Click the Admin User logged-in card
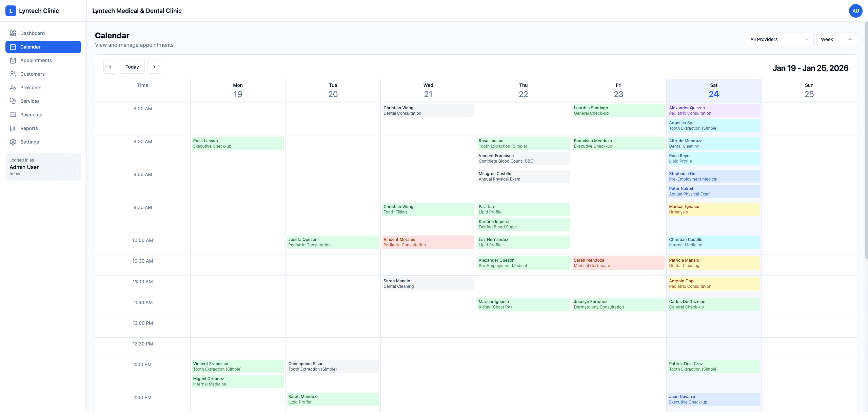The image size is (868, 412). (x=43, y=167)
